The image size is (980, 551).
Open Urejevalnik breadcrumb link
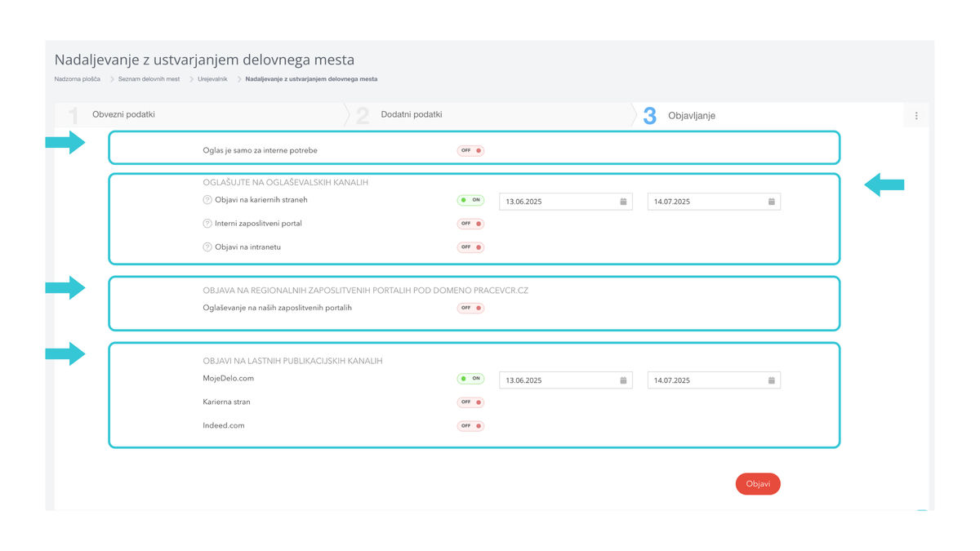tap(212, 79)
